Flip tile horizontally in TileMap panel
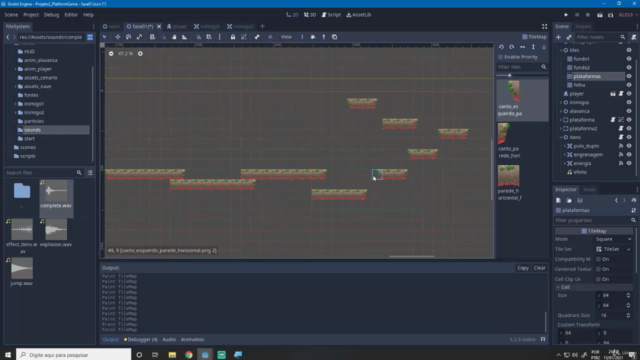Image resolution: width=640 pixels, height=360 pixels. point(522,47)
